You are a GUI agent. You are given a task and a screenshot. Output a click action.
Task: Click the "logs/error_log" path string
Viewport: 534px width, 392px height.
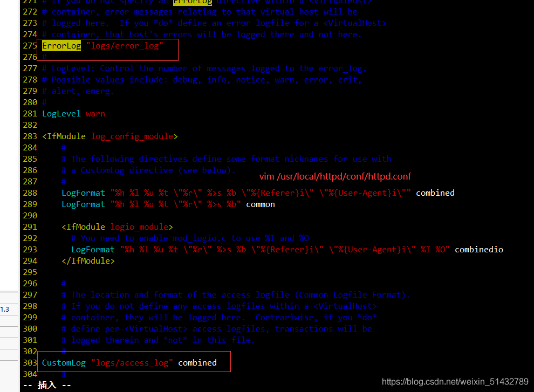click(x=125, y=46)
